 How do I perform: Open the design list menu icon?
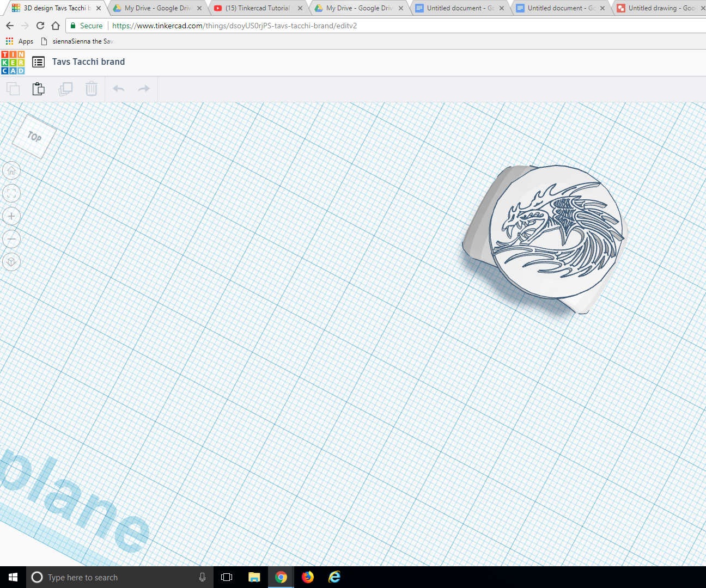pyautogui.click(x=39, y=62)
